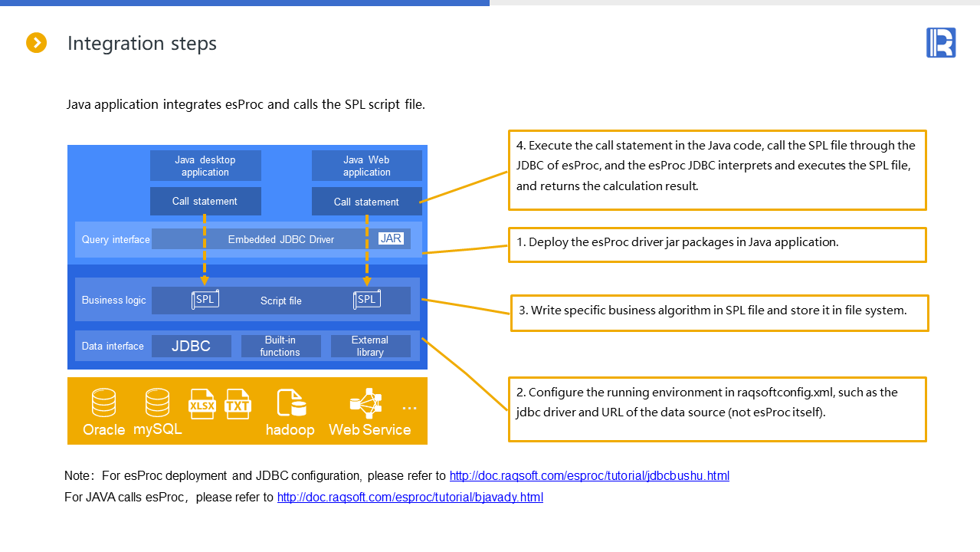Click the orange chevron icon beside Integration steps

(x=37, y=43)
